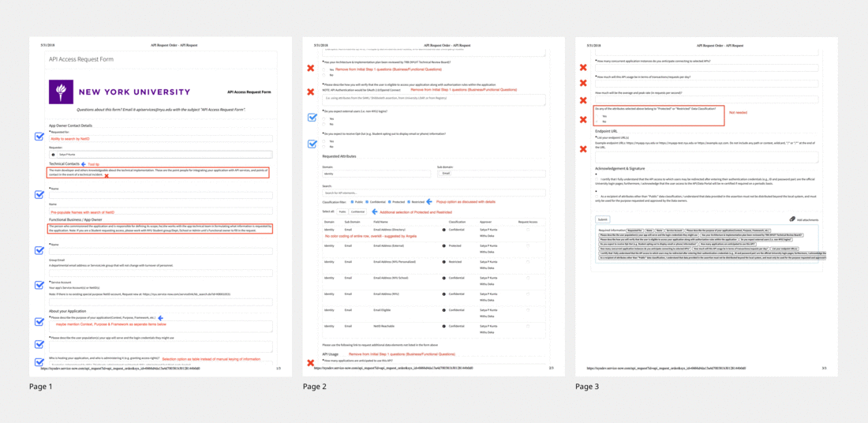The height and width of the screenshot is (423, 868).
Task: Click the Group Email input field
Action: click(x=160, y=273)
